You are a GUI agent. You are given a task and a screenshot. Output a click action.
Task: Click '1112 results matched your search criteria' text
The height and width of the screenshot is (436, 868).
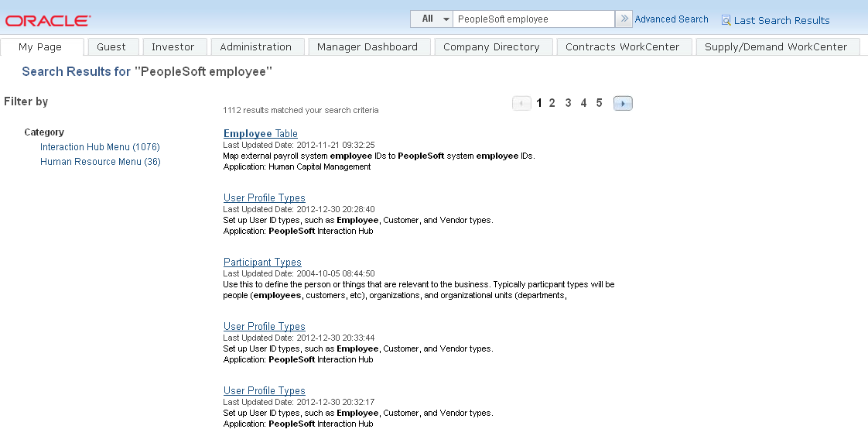coord(301,110)
